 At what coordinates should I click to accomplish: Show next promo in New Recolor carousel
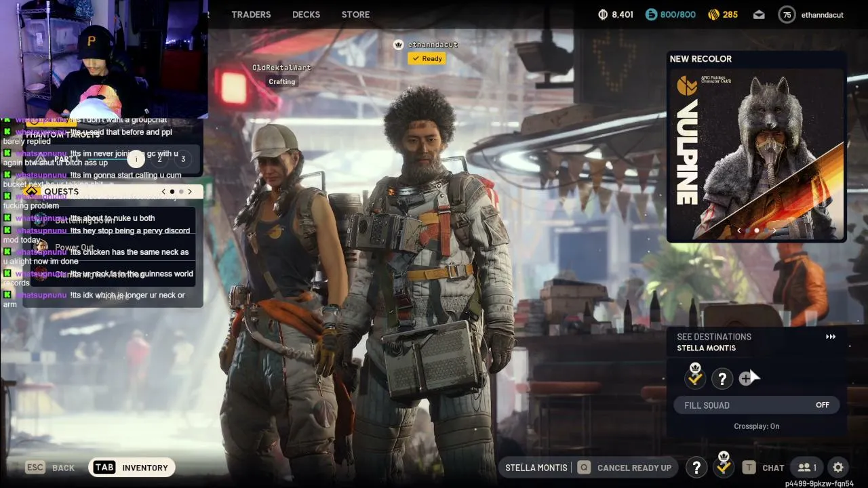coord(774,231)
